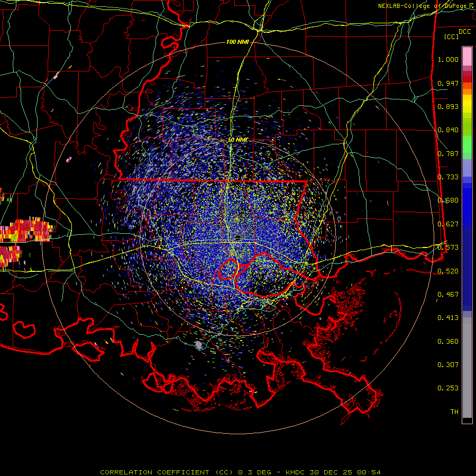Image resolution: width=476 pixels, height=476 pixels.
Task: Click the [CC] units label
Action: [x=451, y=36]
